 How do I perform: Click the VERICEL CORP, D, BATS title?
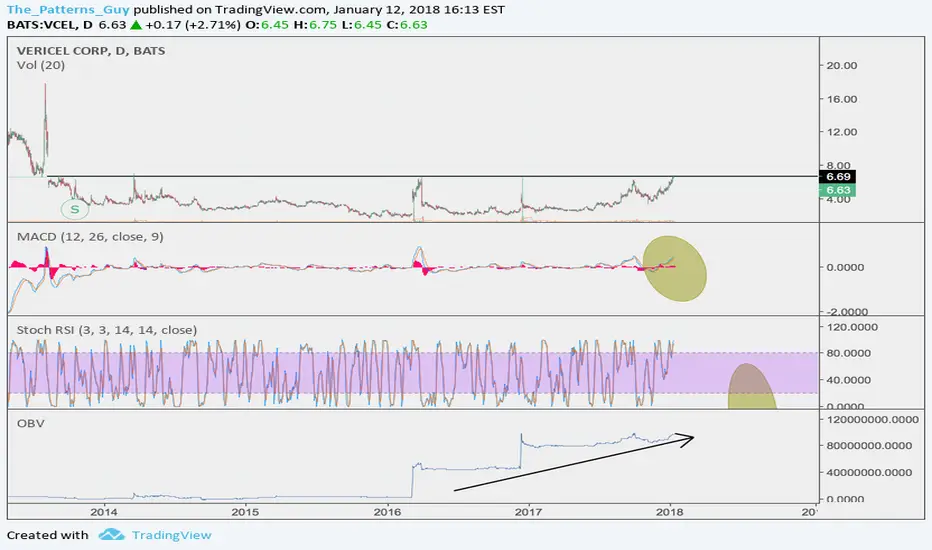(91, 51)
